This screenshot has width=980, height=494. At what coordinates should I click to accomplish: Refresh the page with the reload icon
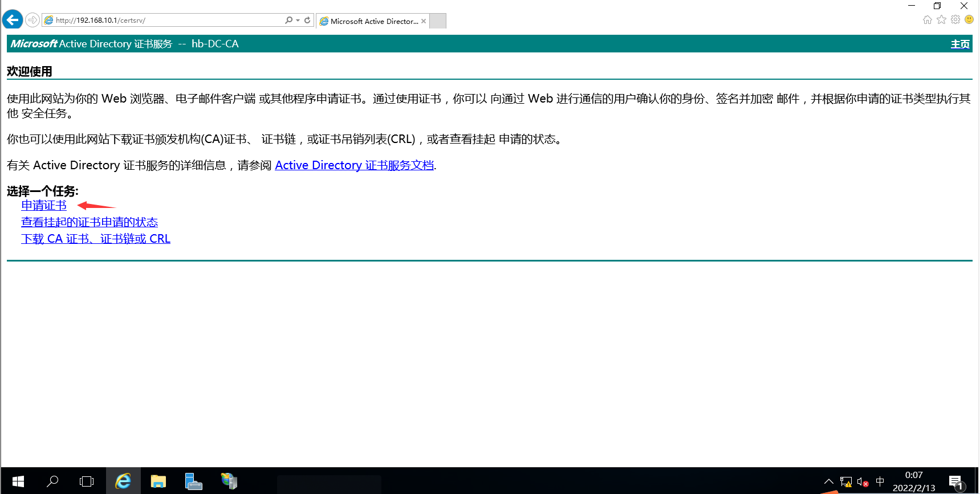[307, 20]
